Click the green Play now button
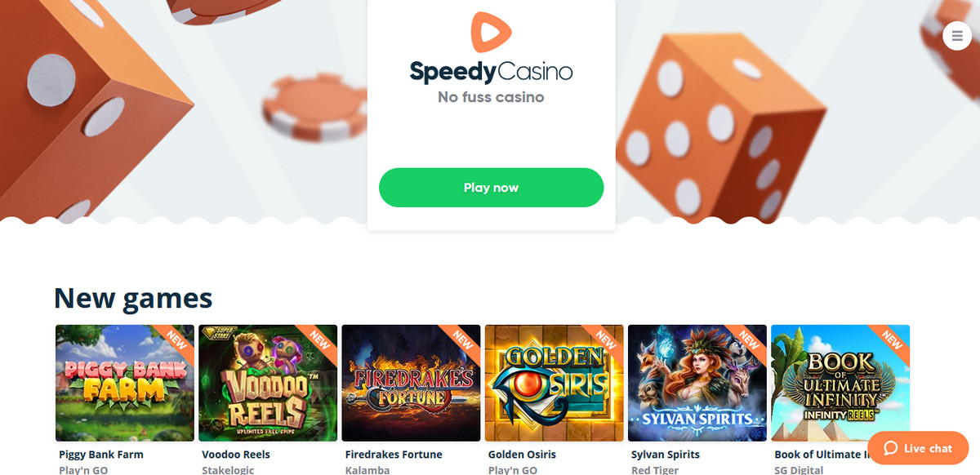This screenshot has width=980, height=475. tap(491, 188)
